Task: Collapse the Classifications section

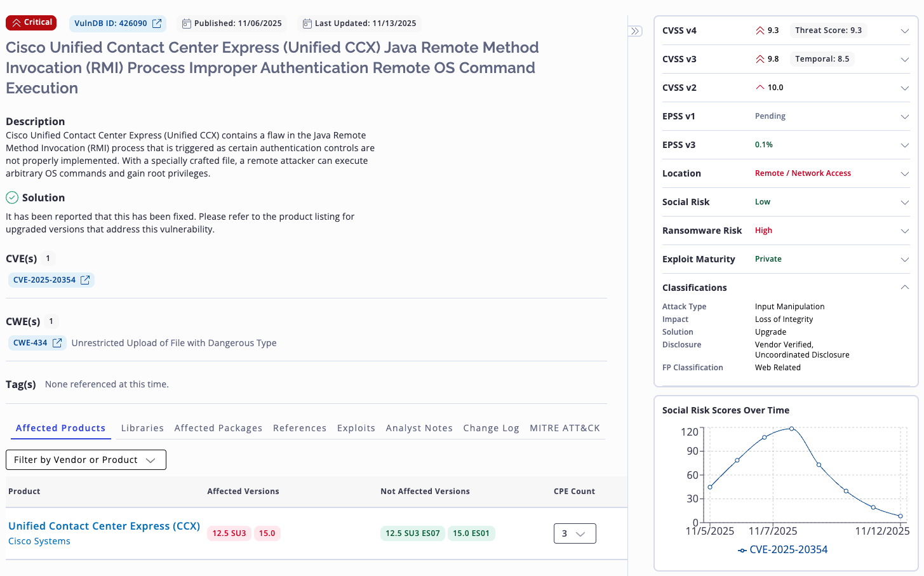Action: (x=904, y=288)
